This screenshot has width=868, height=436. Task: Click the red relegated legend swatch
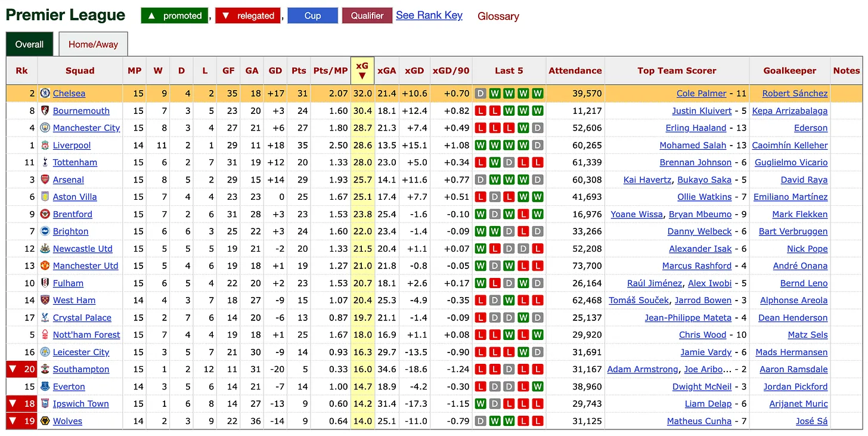click(248, 16)
